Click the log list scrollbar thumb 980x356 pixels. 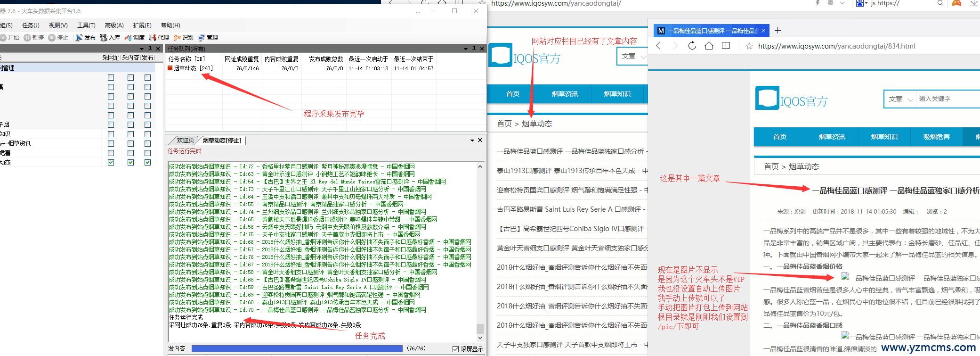pos(480,328)
